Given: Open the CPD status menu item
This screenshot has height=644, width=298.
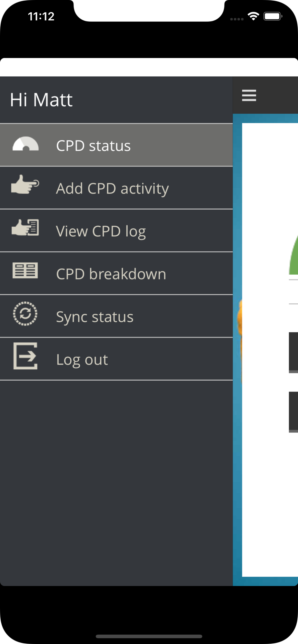Looking at the screenshot, I should coord(116,145).
